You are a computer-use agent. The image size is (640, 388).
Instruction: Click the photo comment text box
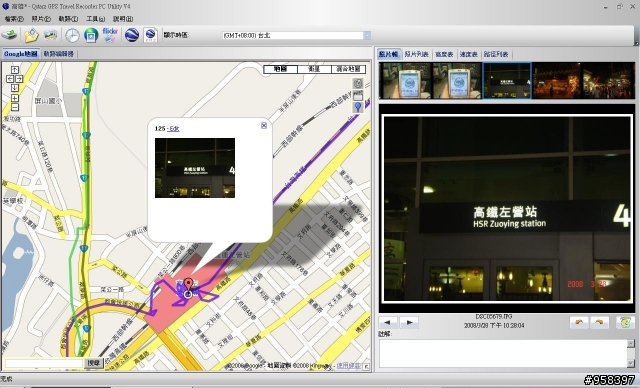click(503, 353)
